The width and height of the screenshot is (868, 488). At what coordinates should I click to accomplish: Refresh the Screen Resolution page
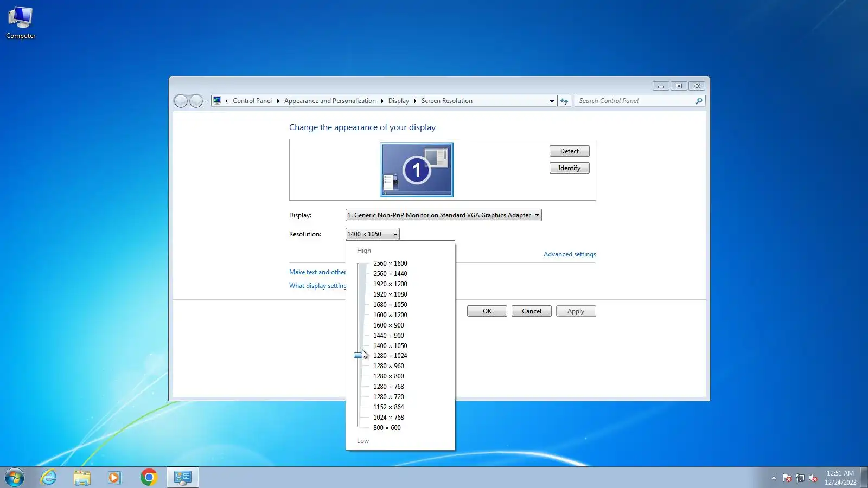(564, 101)
